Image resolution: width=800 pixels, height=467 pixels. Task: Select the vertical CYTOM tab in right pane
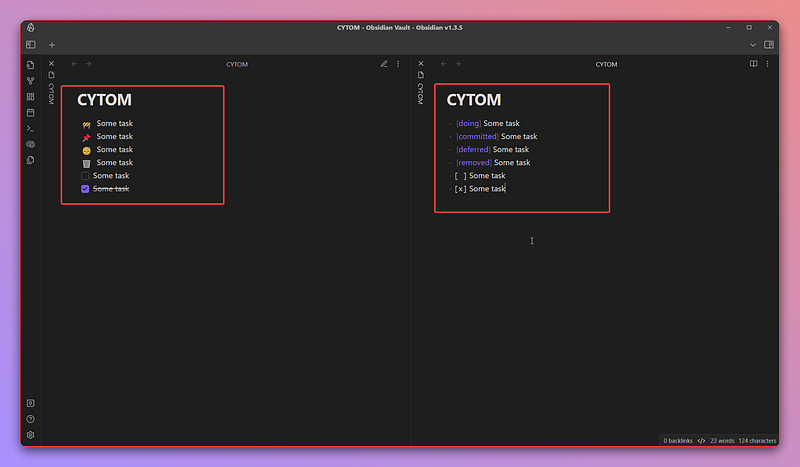[x=421, y=93]
